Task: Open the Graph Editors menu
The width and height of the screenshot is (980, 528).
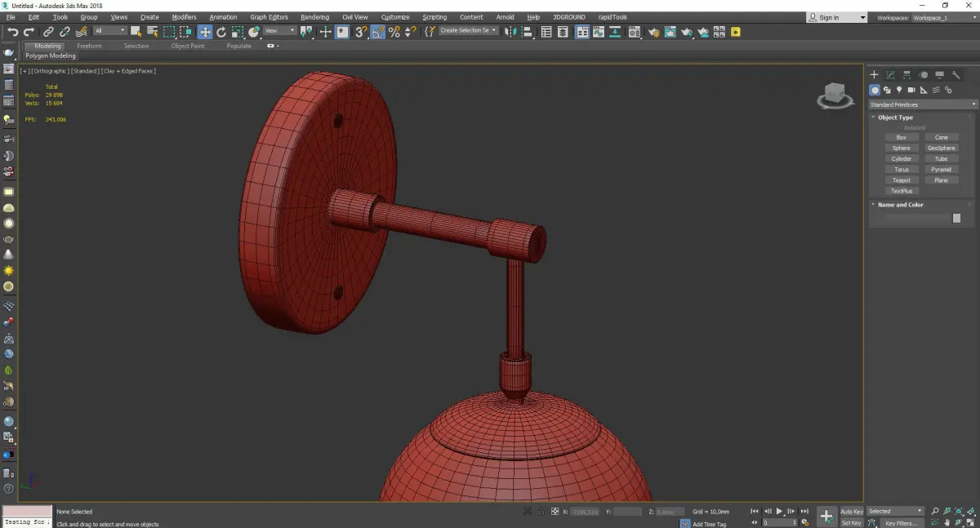Action: pyautogui.click(x=269, y=17)
